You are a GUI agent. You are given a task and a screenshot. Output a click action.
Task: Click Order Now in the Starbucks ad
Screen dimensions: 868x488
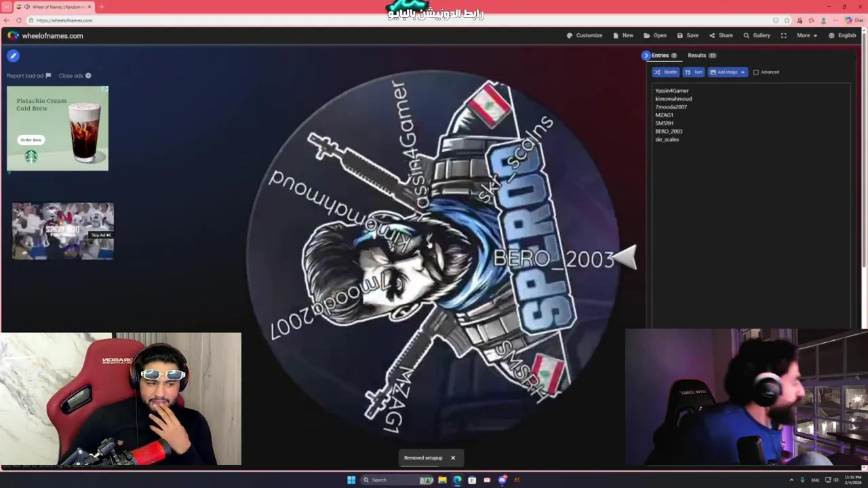31,140
